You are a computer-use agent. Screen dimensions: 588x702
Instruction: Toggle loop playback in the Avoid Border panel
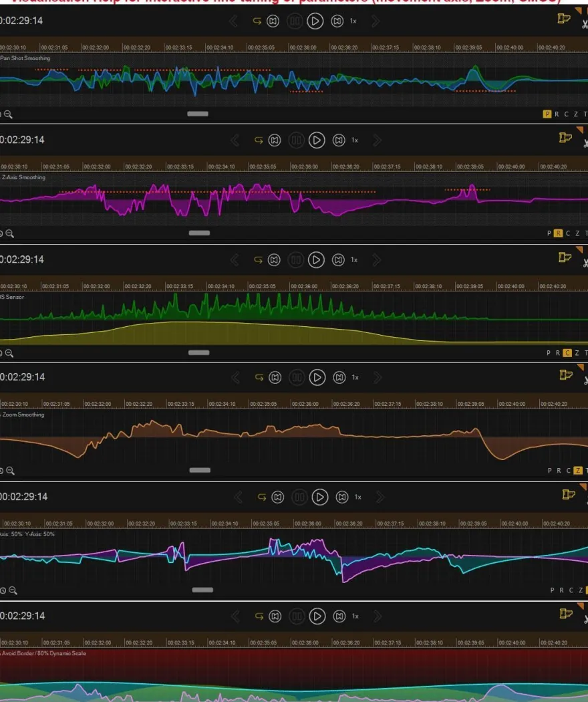tap(259, 616)
